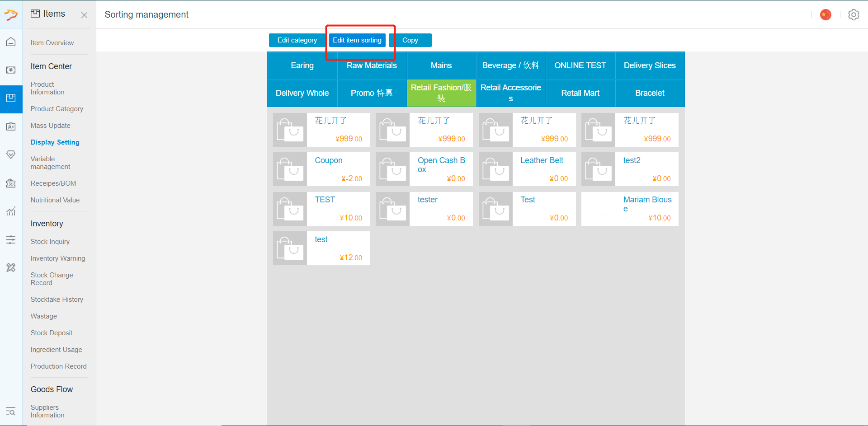Click the Open Cash Box item thumbnail

click(x=392, y=169)
